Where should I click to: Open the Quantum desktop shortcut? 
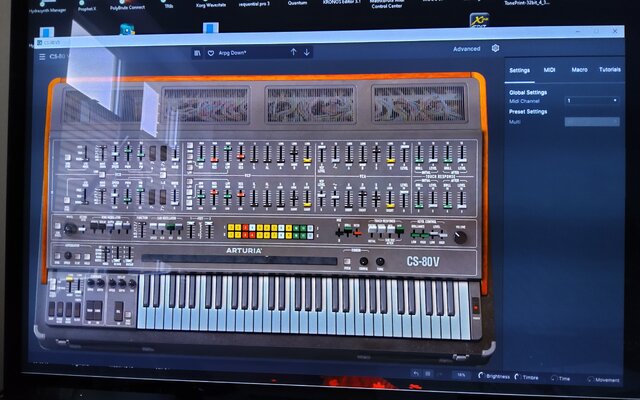(x=297, y=2)
